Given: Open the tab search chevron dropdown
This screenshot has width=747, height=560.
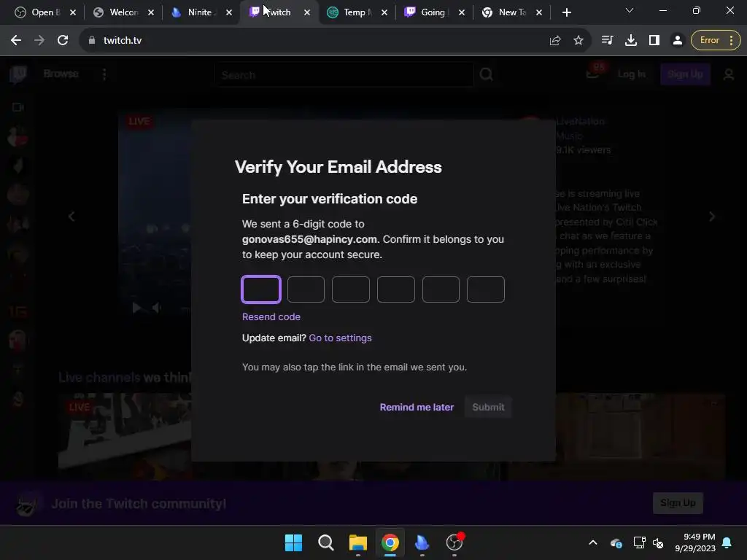Looking at the screenshot, I should click(x=630, y=10).
